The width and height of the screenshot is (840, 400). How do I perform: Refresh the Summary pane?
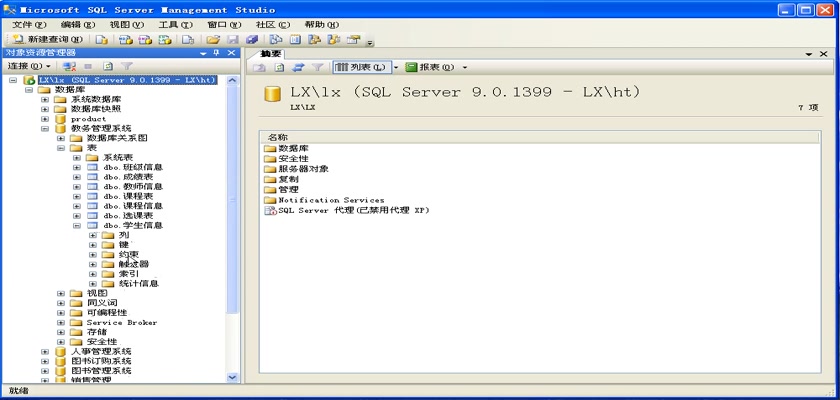(x=279, y=67)
